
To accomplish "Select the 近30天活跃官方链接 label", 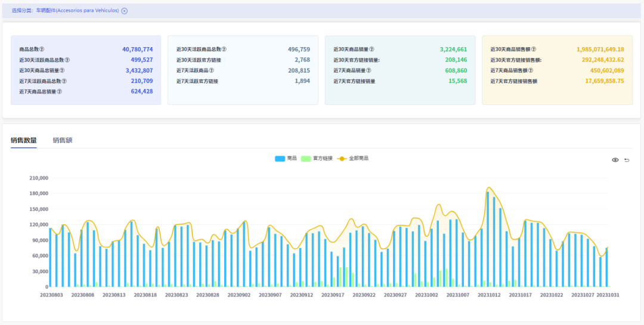I will point(197,60).
